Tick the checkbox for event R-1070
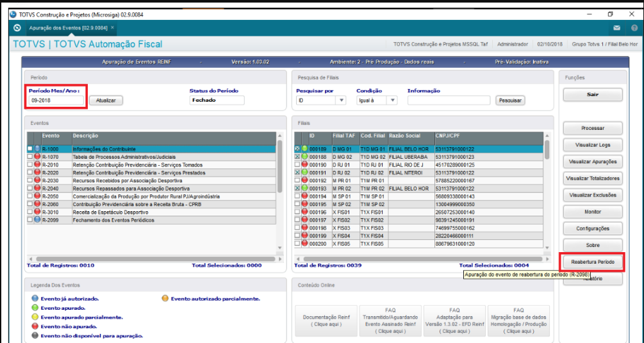 (x=30, y=157)
